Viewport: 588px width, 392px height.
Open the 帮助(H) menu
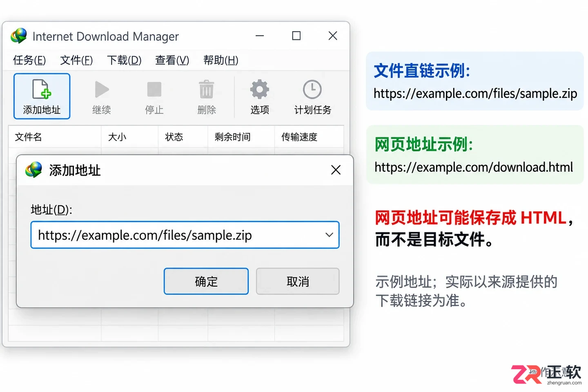[x=220, y=60]
